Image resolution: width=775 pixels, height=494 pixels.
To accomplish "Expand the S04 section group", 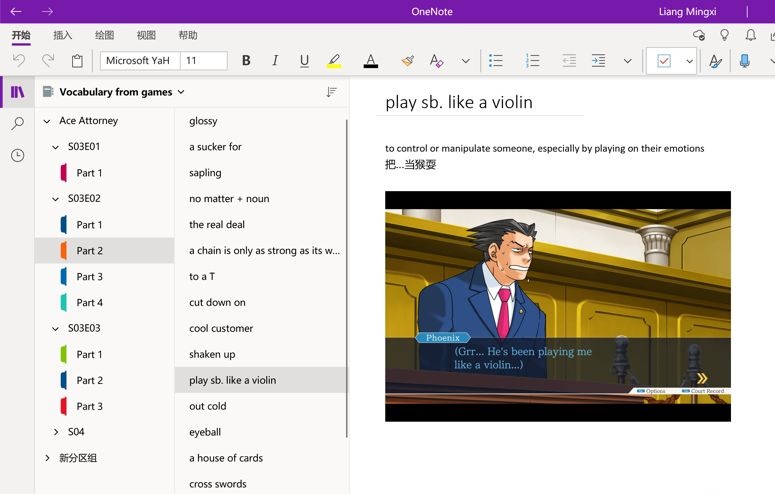I will coord(56,432).
